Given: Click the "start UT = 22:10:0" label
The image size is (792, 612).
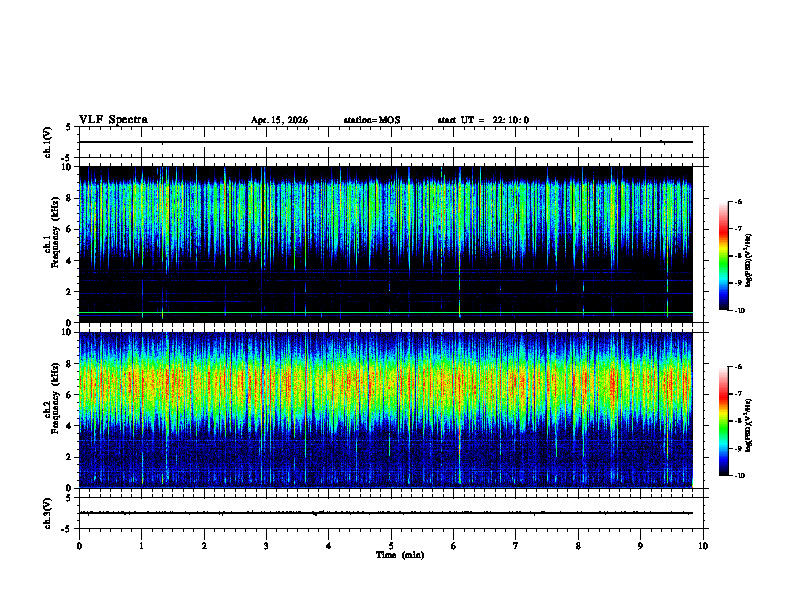Looking at the screenshot, I should coord(483,120).
